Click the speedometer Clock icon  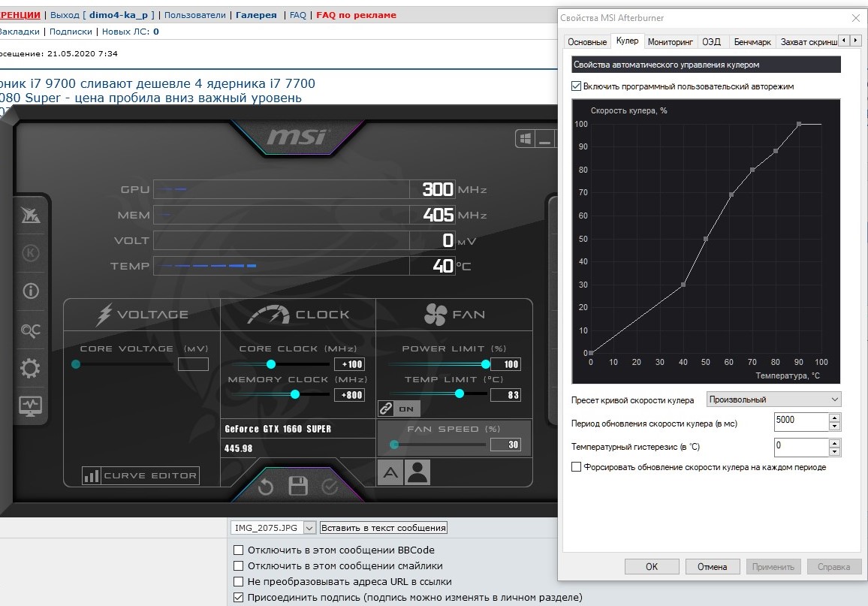tap(269, 315)
